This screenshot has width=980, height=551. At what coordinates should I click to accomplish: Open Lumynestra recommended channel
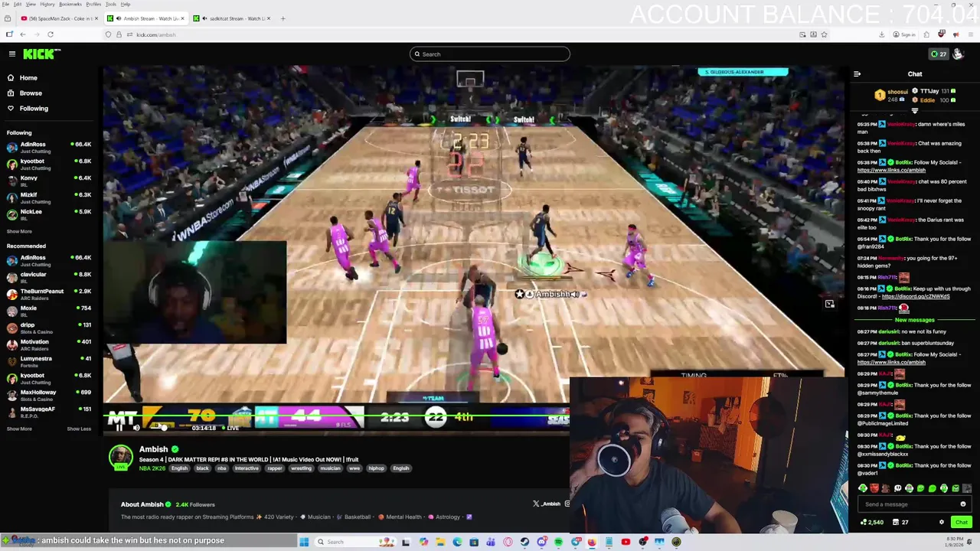pyautogui.click(x=47, y=361)
